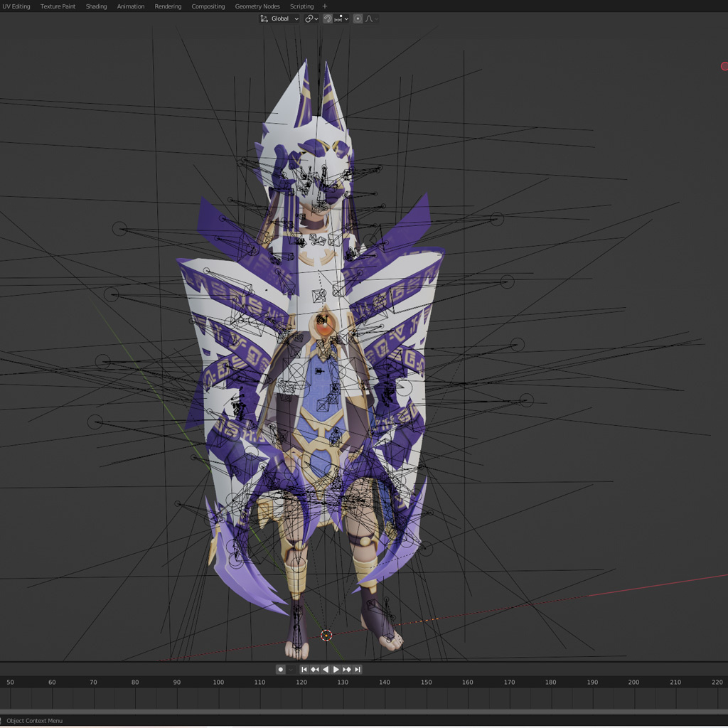This screenshot has width=728, height=728.
Task: Add a new workspace with plus button
Action: coord(324,6)
